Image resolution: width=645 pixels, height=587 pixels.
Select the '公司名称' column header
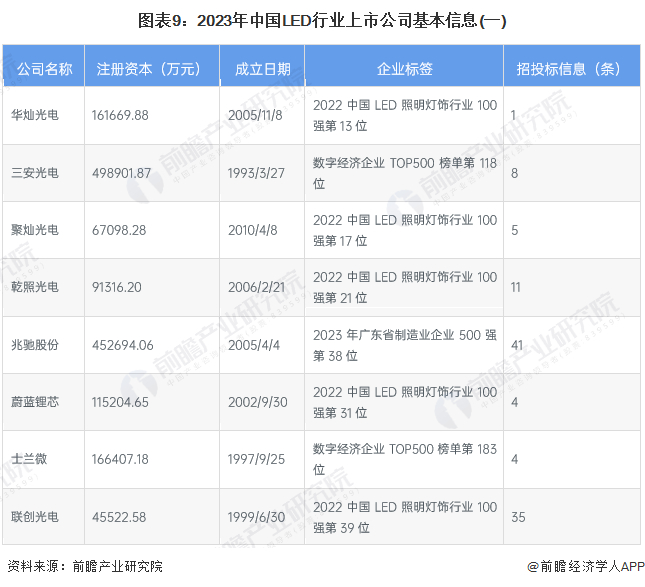click(44, 69)
